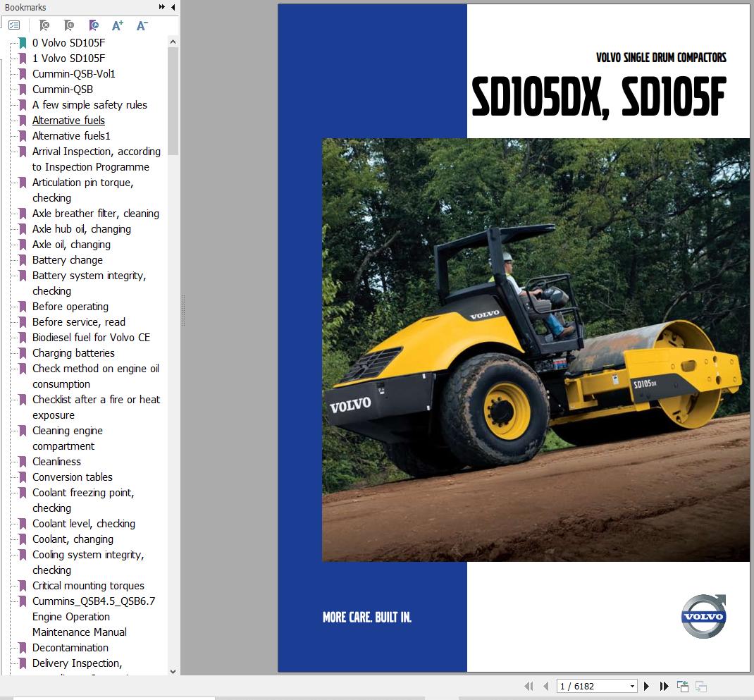Decrease bookmark font size with A- icon
Viewport: 754px width, 700px height.
pos(142,25)
